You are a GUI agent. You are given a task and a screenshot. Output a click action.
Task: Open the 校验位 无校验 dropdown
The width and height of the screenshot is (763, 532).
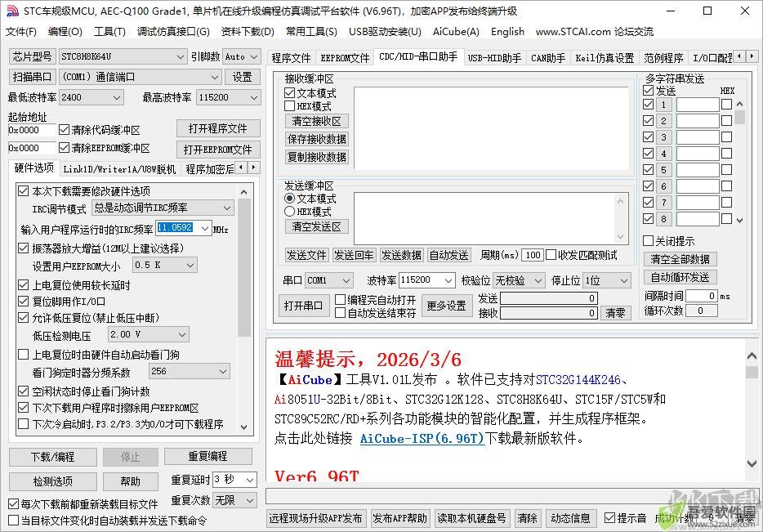click(518, 280)
